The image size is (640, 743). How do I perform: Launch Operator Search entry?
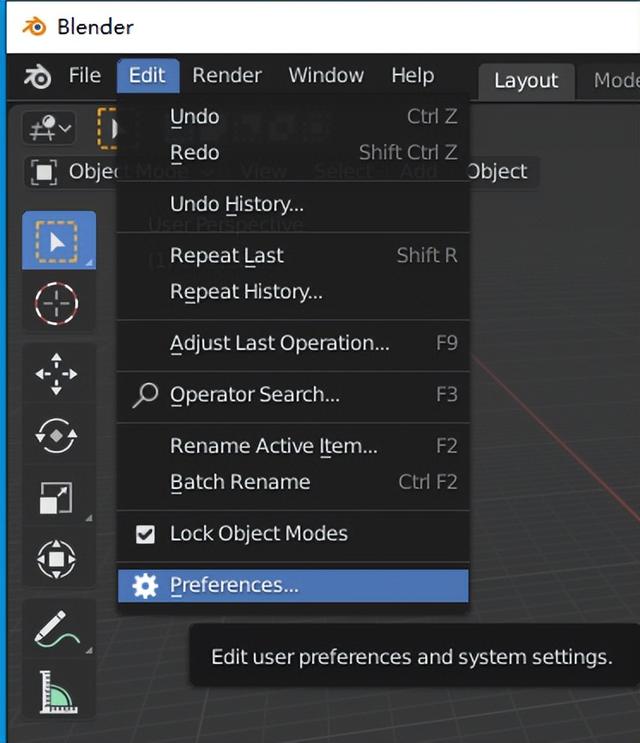pyautogui.click(x=255, y=395)
